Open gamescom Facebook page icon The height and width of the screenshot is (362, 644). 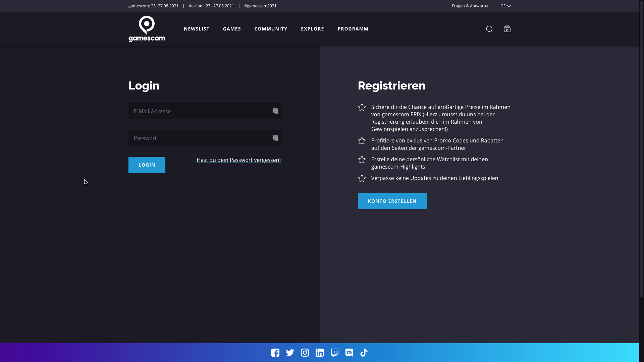tap(275, 353)
